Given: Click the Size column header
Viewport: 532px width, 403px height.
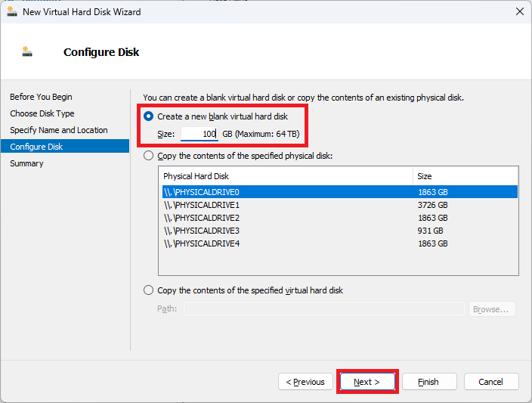Looking at the screenshot, I should coord(466,176).
